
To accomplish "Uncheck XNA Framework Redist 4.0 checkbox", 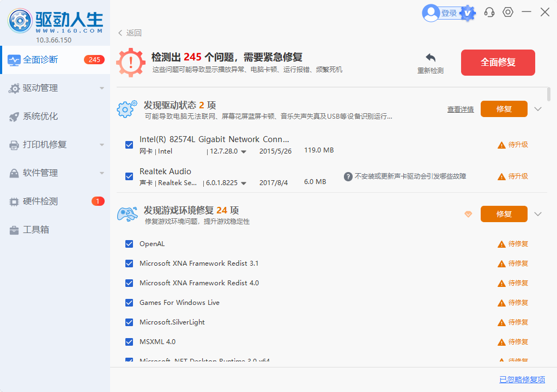I will pos(129,283).
